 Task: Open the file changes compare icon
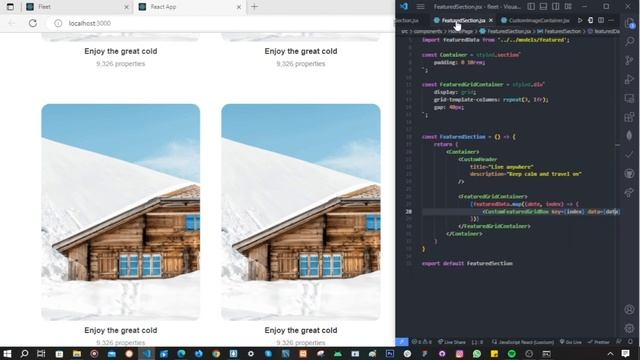pyautogui.click(x=591, y=20)
